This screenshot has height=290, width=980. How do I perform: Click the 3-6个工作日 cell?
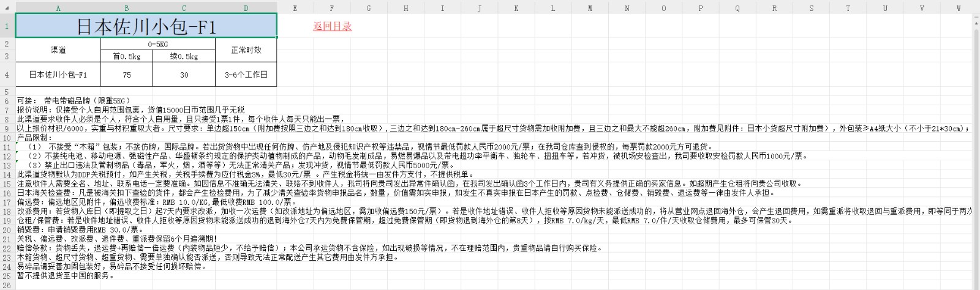(x=246, y=75)
